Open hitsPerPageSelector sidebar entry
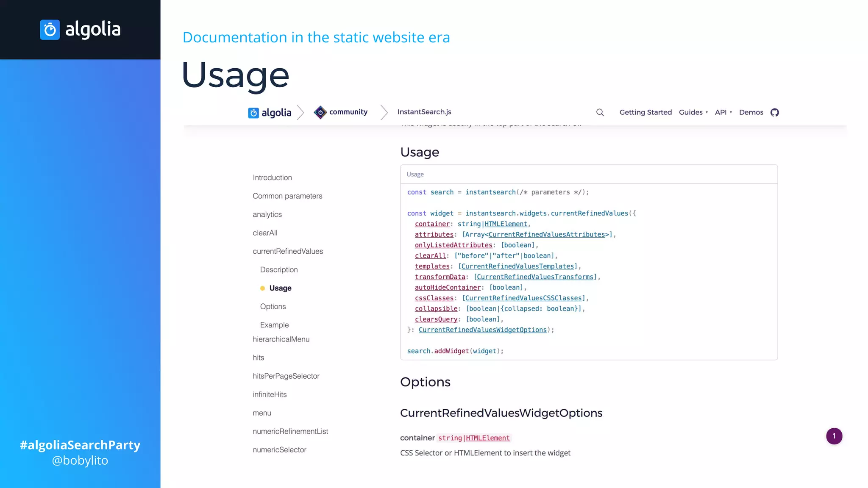868x488 pixels. [286, 376]
